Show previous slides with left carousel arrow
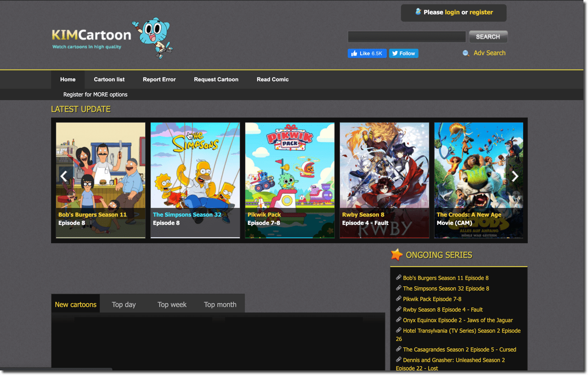Screen dimensions: 588x375 [x=64, y=176]
